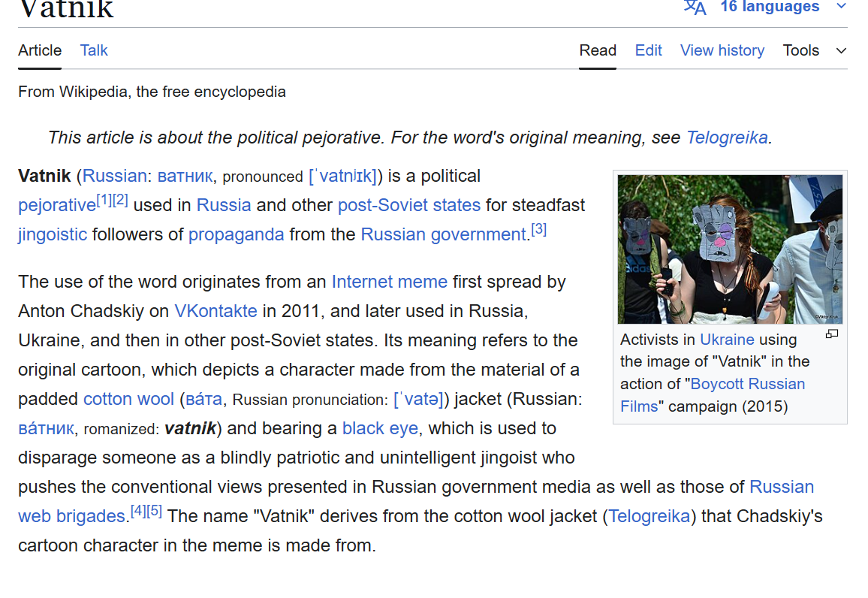Jump to citation [5]

[x=155, y=511]
